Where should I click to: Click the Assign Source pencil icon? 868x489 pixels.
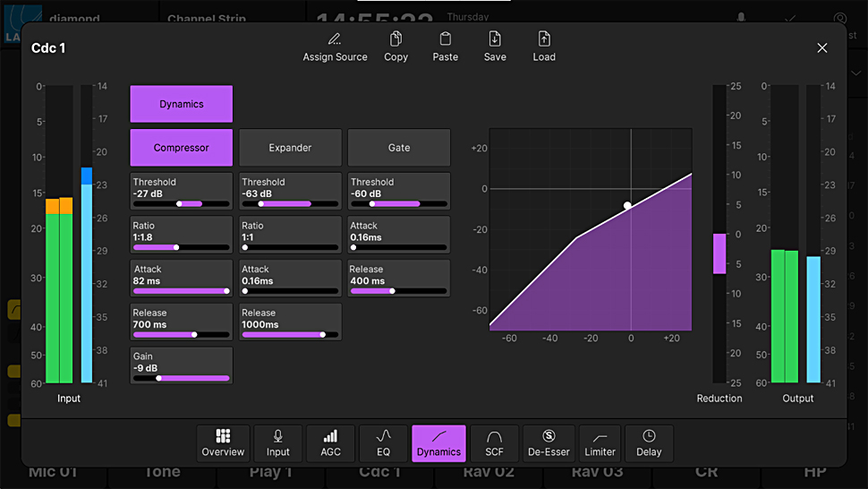click(335, 39)
